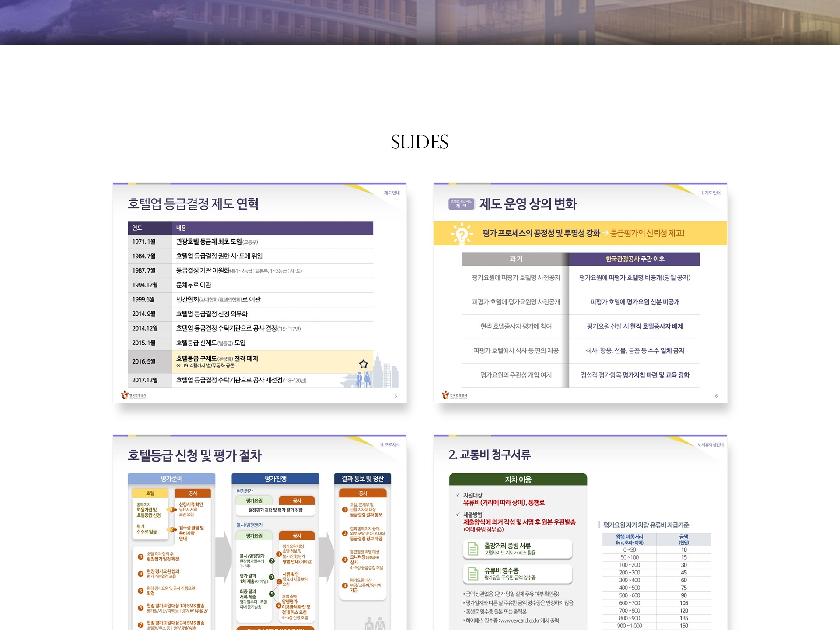
Task: Click the 결과 통보 및 정산 section header
Action: coord(363,479)
